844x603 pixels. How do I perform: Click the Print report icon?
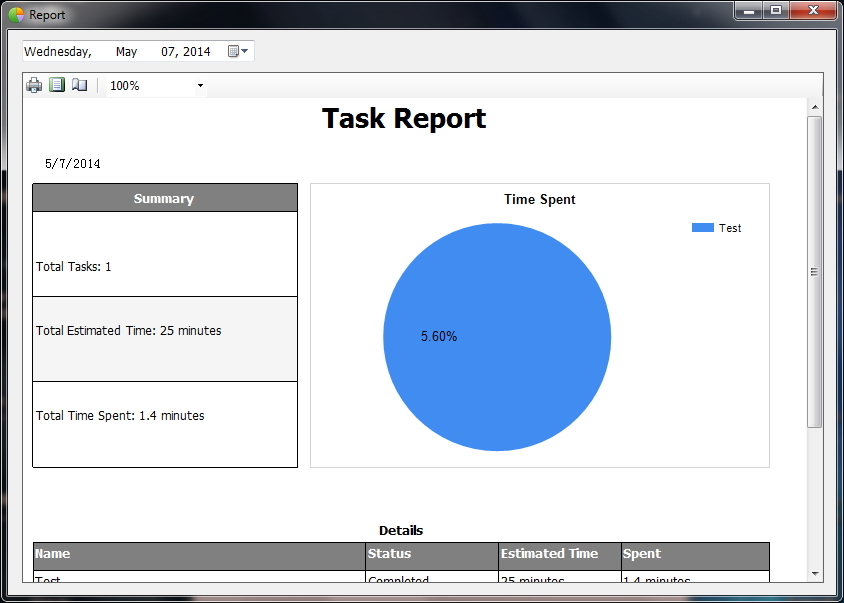34,86
